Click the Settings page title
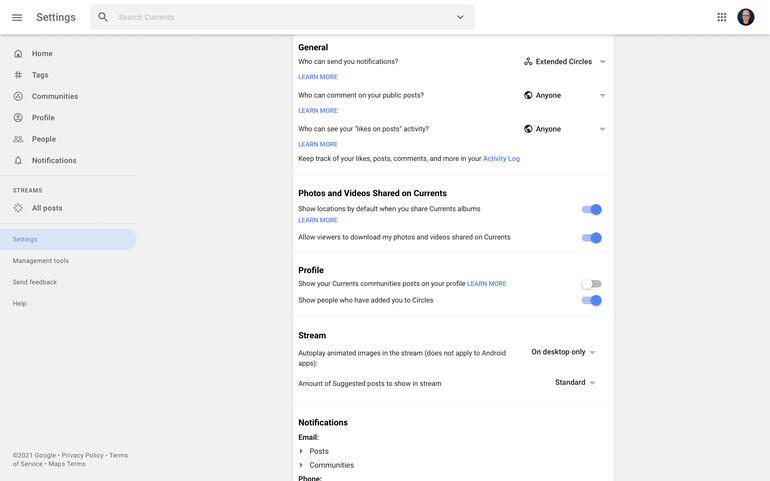Image resolution: width=770 pixels, height=481 pixels. [x=56, y=17]
